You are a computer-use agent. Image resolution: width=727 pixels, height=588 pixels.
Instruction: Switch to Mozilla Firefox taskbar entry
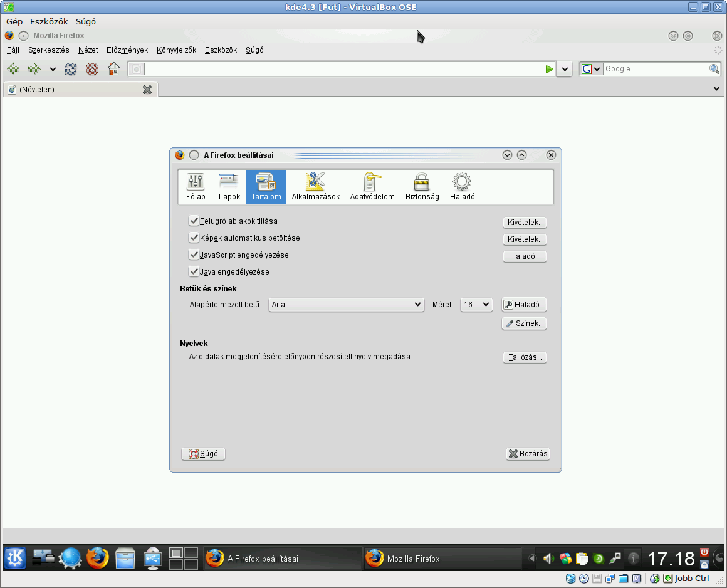442,559
